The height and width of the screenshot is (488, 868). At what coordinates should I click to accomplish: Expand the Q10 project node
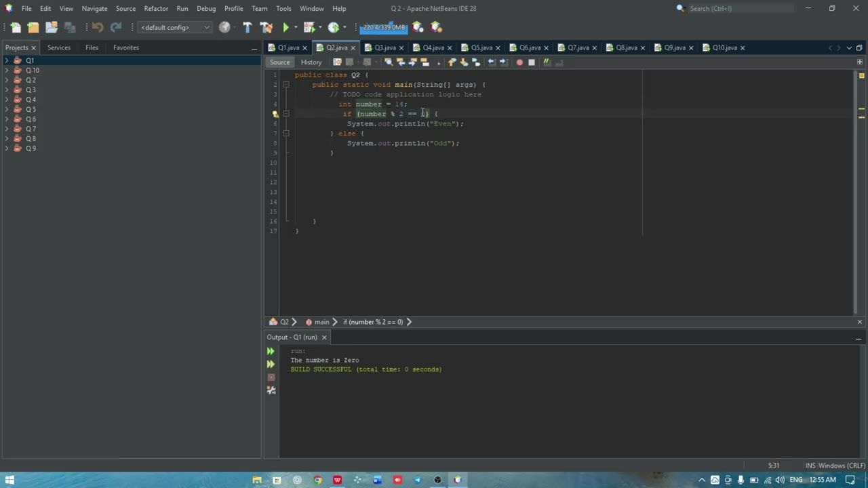pos(7,70)
